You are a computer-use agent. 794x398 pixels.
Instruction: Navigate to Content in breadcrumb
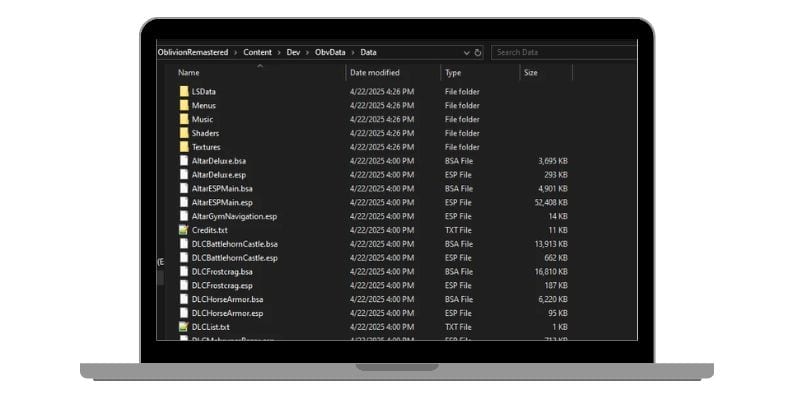257,52
